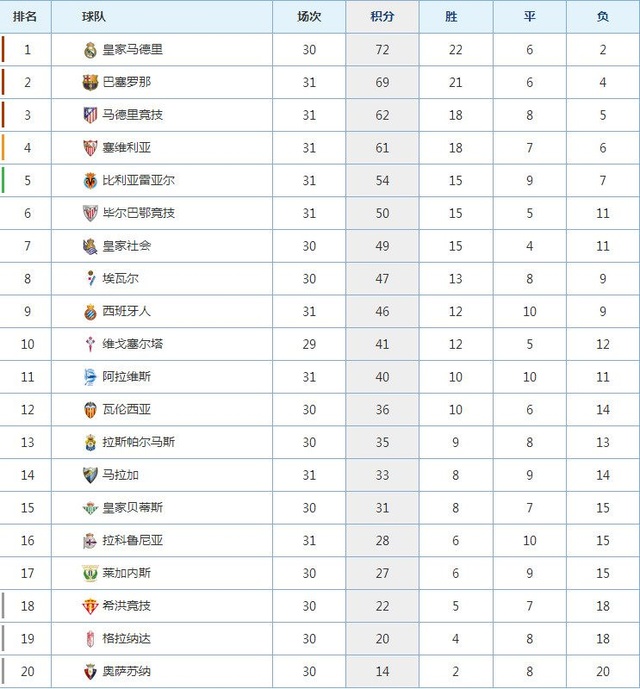
Task: Sort by the 场次 matches column header
Action: click(309, 17)
